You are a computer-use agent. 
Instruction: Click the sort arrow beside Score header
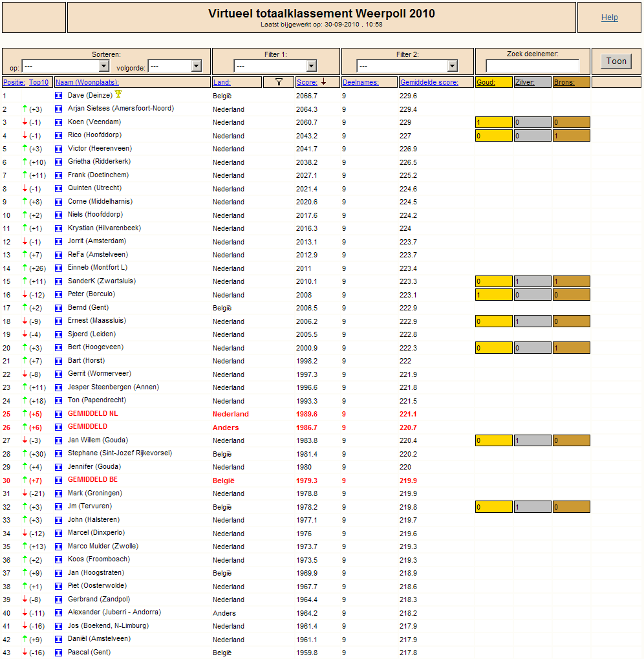[x=323, y=82]
